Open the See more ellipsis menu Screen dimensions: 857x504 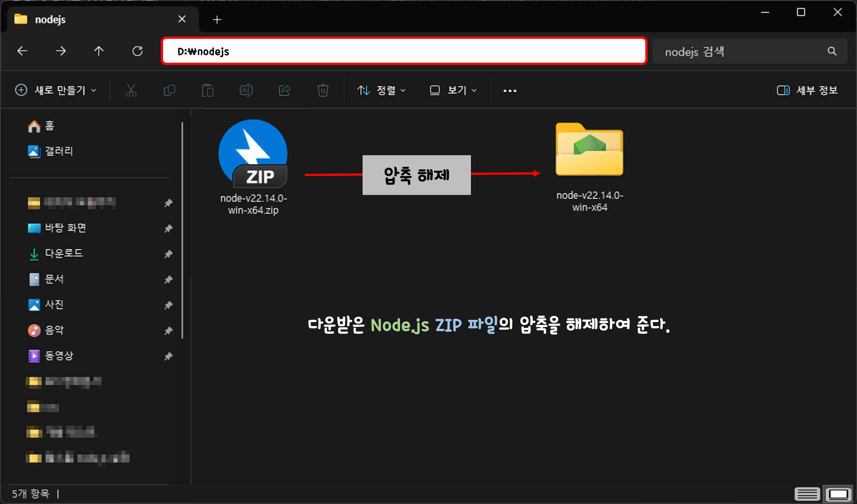(x=510, y=91)
